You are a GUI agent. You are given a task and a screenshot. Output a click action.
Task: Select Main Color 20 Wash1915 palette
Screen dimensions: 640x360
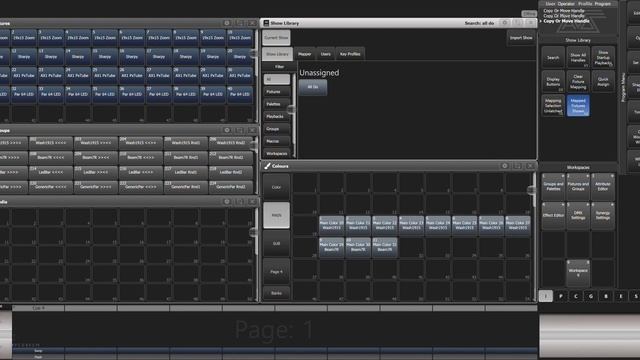coord(331,225)
